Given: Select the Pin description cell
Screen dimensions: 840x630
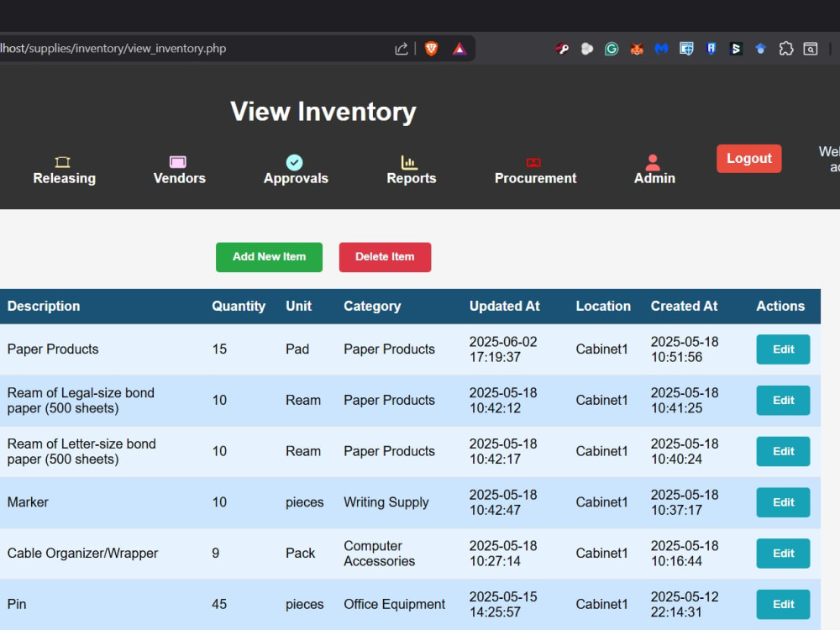Looking at the screenshot, I should (17, 604).
